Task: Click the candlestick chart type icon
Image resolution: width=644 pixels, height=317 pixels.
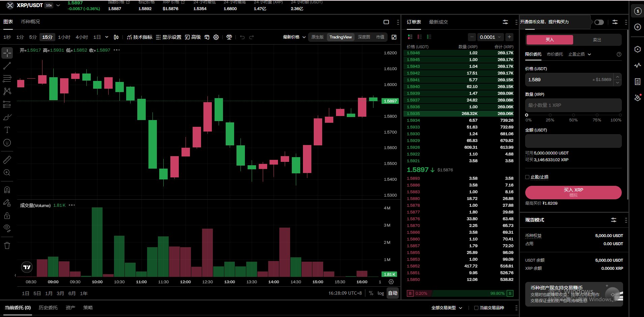Action: (116, 37)
